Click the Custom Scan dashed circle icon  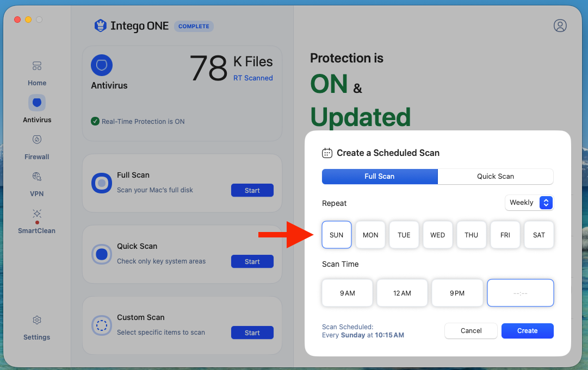[102, 325]
